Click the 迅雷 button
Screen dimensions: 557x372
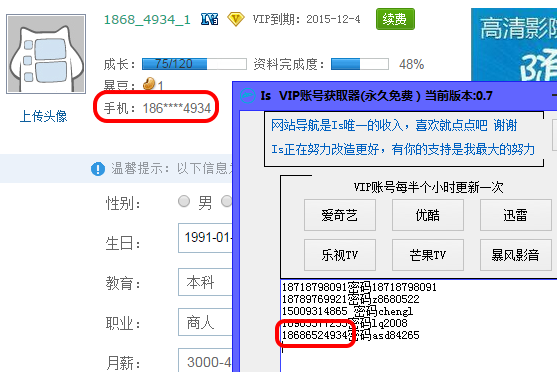516,215
